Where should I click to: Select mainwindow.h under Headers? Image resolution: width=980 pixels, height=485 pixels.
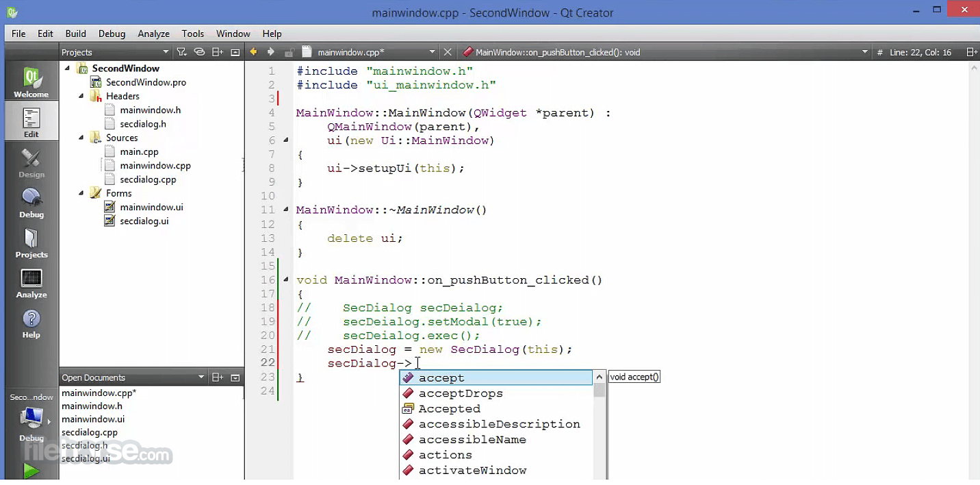click(x=150, y=110)
